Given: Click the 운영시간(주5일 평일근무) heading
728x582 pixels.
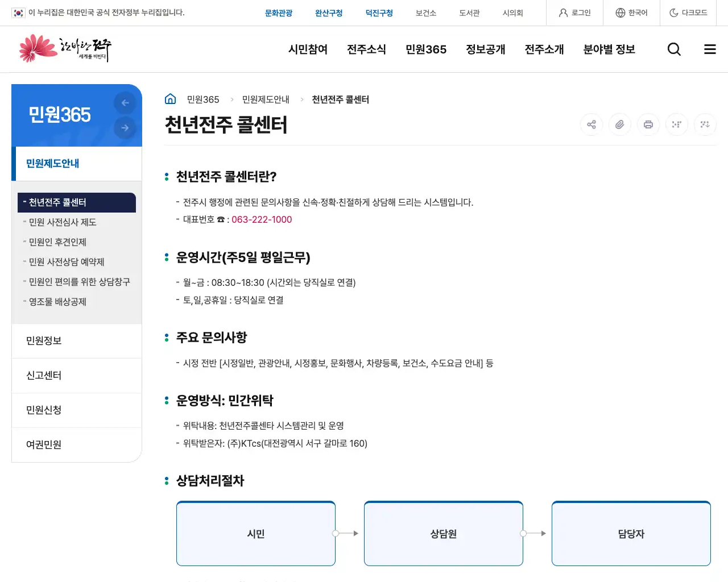Looking at the screenshot, I should point(243,257).
